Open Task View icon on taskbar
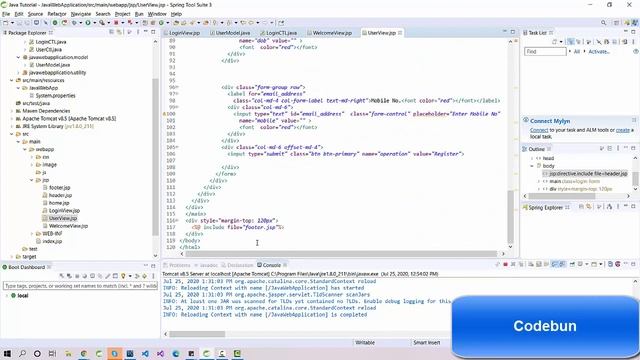640x360 pixels. 52,353
